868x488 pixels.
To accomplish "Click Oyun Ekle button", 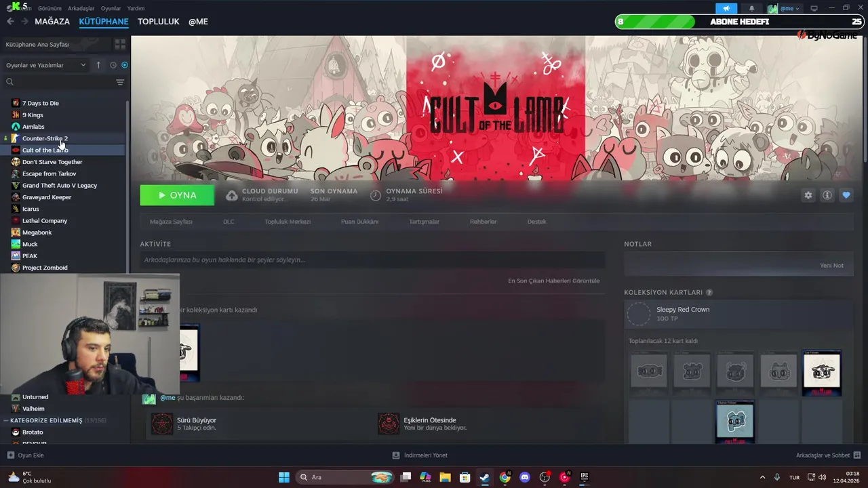I will (x=26, y=455).
